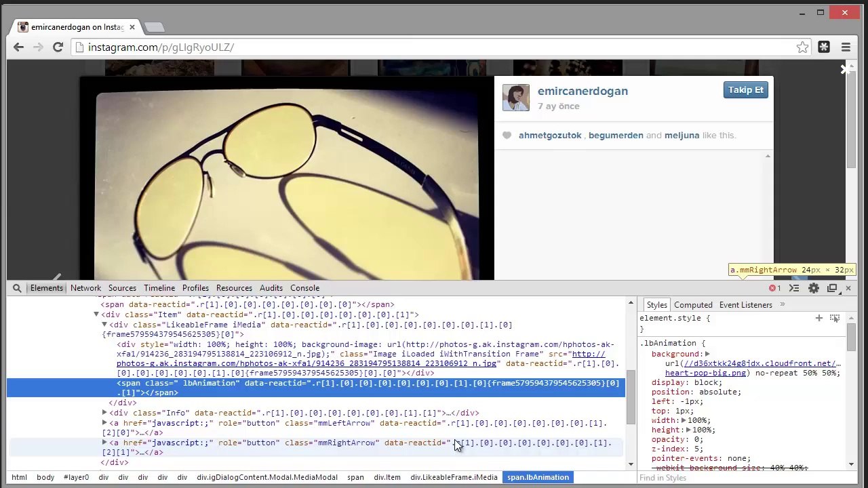Select the Event Listeners tab
The width and height of the screenshot is (868, 488).
(745, 305)
